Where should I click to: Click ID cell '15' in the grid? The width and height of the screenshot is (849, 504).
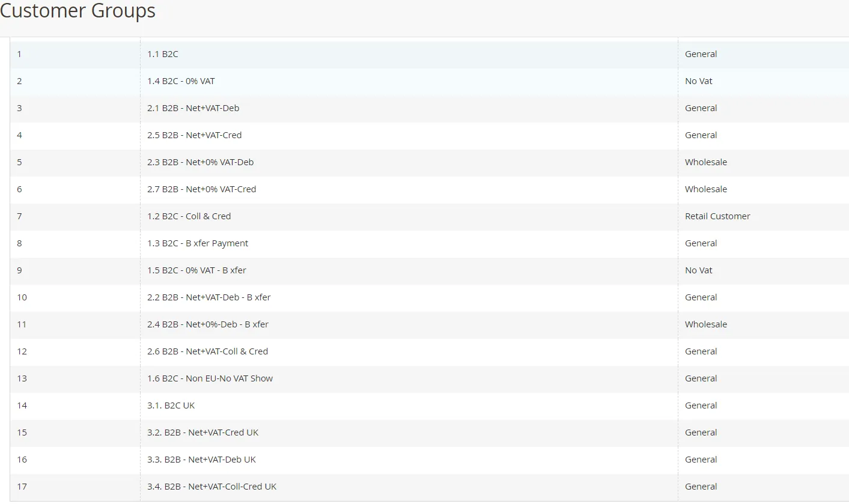click(x=22, y=433)
